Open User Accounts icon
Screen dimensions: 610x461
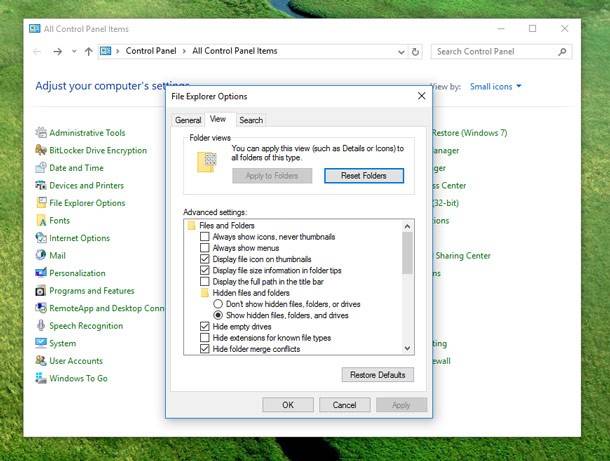(41, 361)
